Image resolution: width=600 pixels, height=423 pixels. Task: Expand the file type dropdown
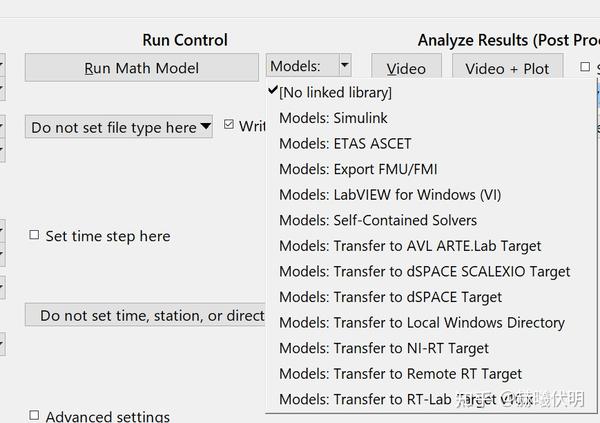click(120, 127)
